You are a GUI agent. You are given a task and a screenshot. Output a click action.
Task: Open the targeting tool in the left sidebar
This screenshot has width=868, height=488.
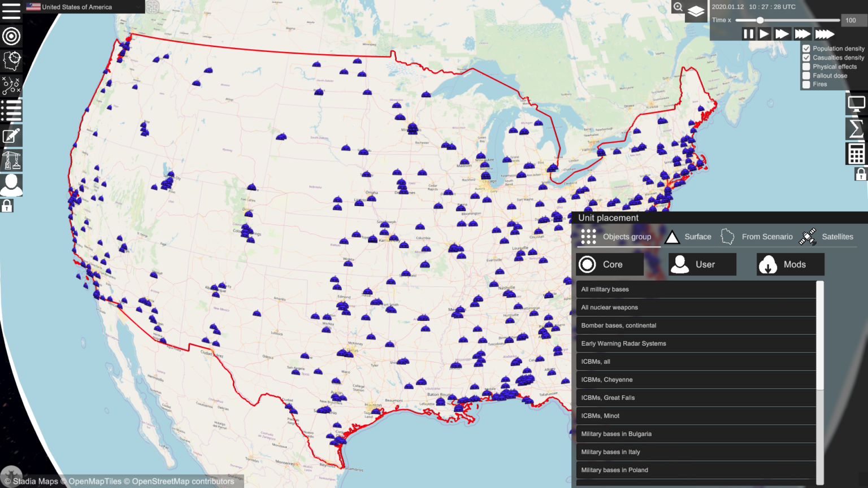point(11,36)
